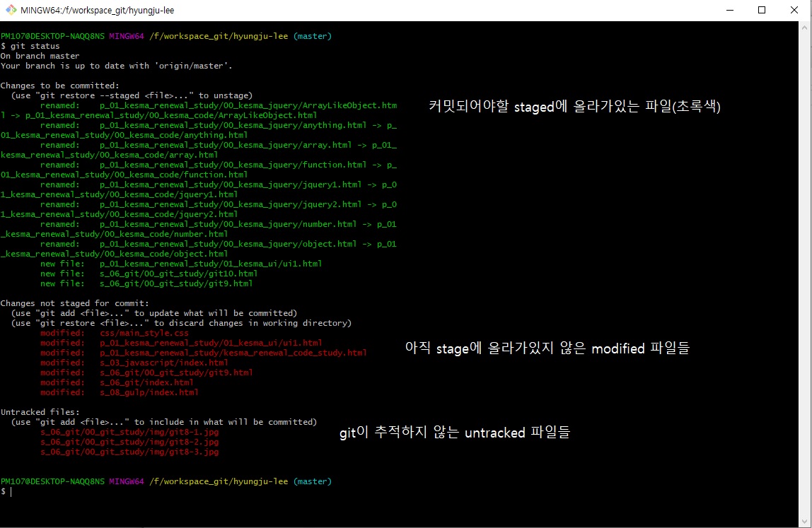
Task: Select the modified s_03_javascript/index.html line
Action: (163, 363)
